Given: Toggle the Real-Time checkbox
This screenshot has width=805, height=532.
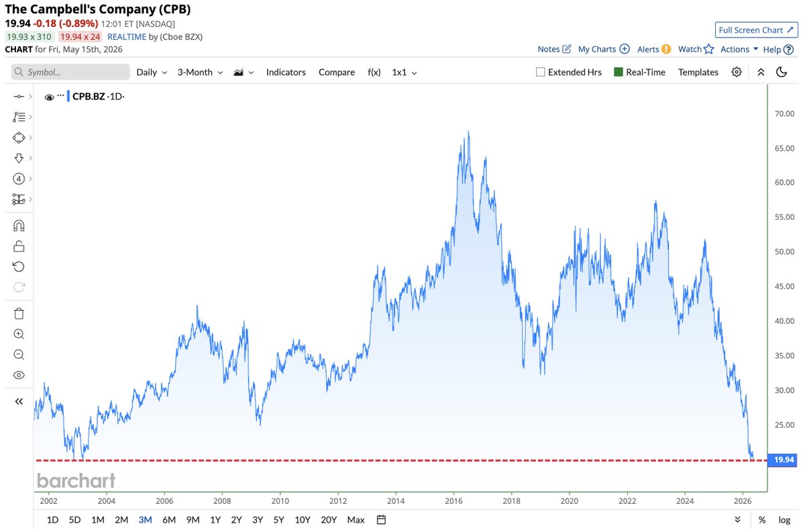Looking at the screenshot, I should pyautogui.click(x=619, y=72).
